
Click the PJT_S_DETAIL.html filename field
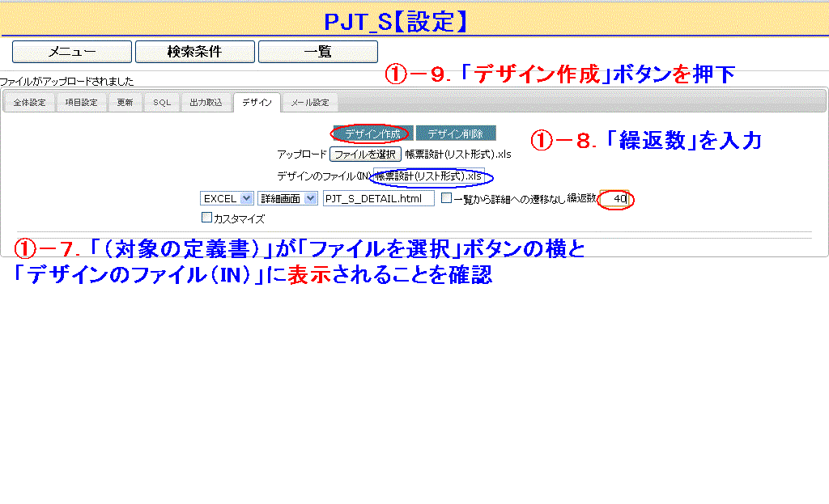(378, 198)
